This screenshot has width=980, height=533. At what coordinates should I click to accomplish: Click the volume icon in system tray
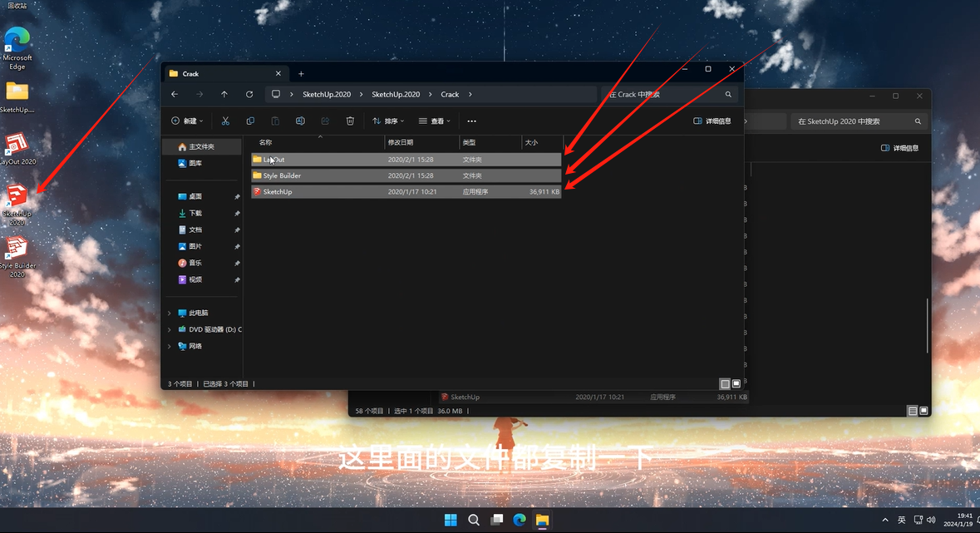click(931, 520)
